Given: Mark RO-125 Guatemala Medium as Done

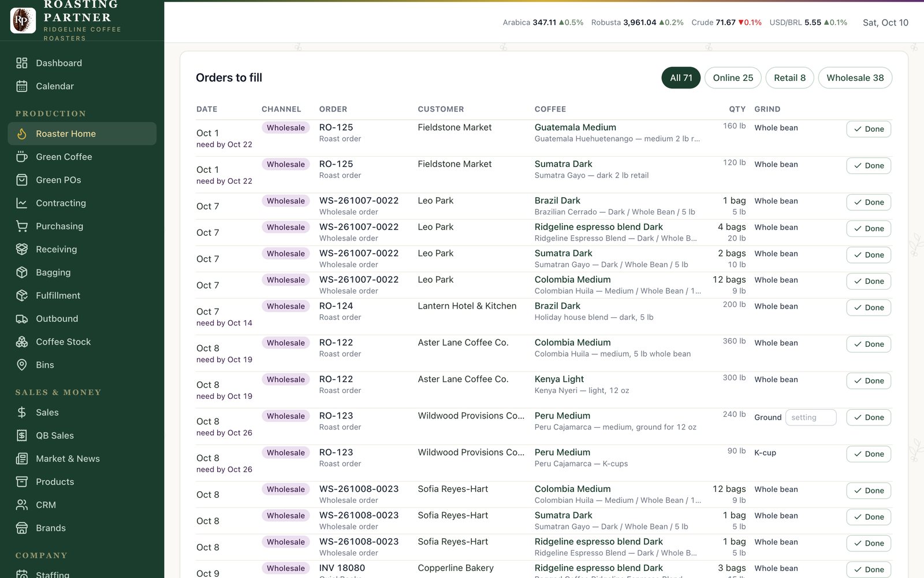Looking at the screenshot, I should tap(869, 129).
